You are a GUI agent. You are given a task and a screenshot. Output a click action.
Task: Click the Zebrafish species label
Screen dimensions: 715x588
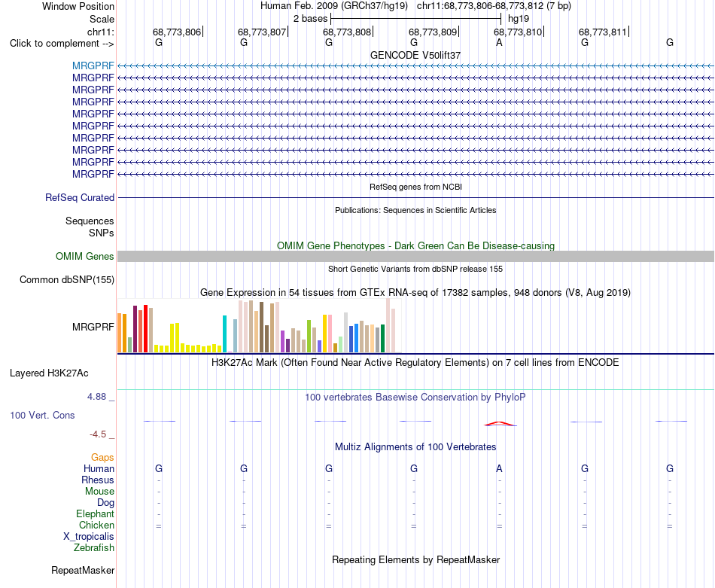pos(94,547)
